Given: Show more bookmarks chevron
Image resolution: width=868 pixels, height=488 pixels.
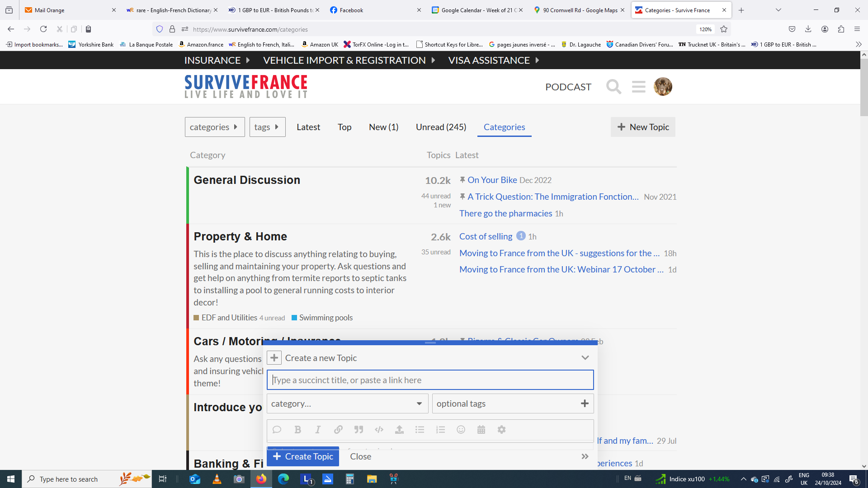Looking at the screenshot, I should 859,44.
